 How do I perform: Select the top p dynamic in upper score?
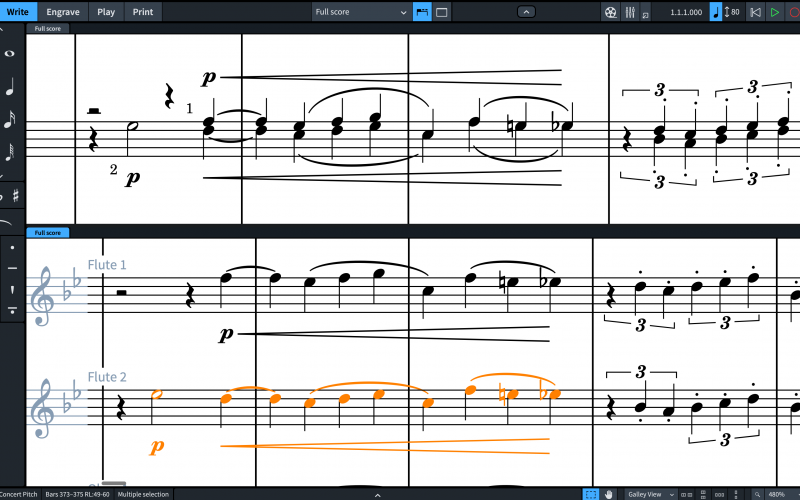pyautogui.click(x=209, y=78)
